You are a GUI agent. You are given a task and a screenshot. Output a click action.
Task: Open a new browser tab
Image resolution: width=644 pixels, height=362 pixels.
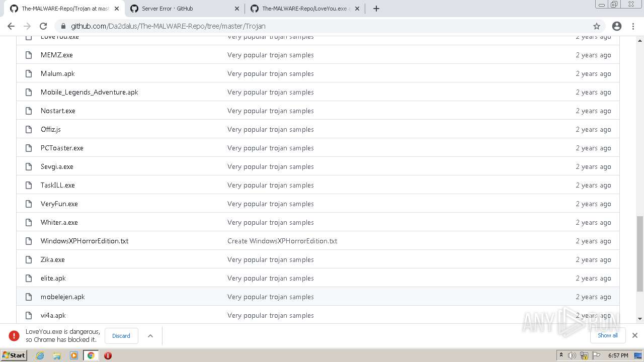tap(376, 9)
